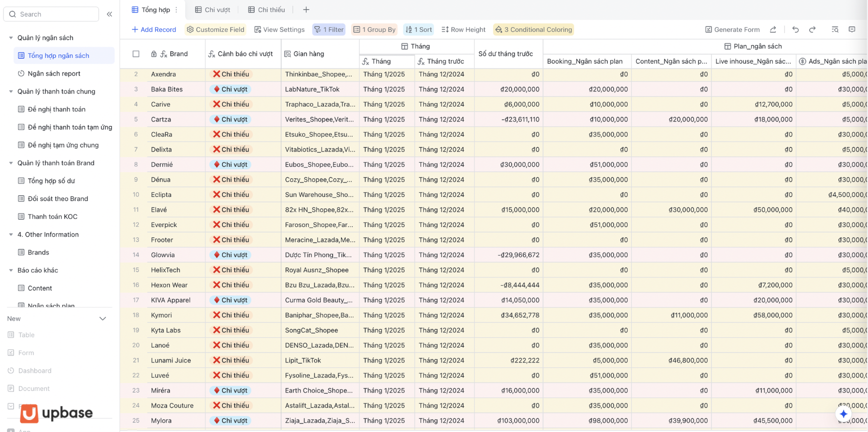Open Brands table in sidebar
This screenshot has width=868, height=432.
click(38, 252)
